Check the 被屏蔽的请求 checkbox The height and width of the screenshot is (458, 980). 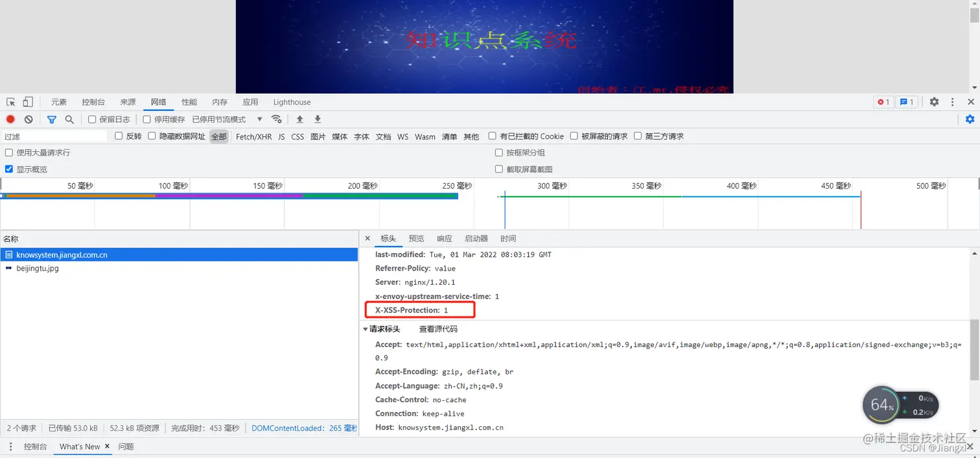[574, 136]
